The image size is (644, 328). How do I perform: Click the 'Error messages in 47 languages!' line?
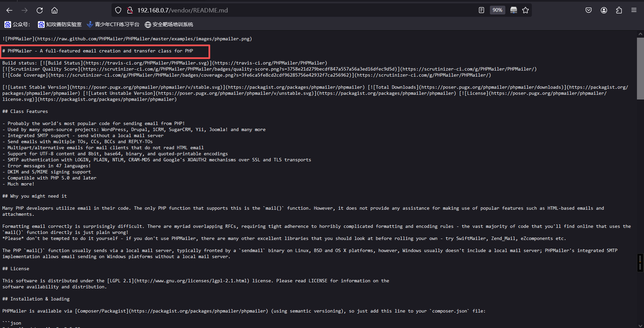(x=47, y=166)
